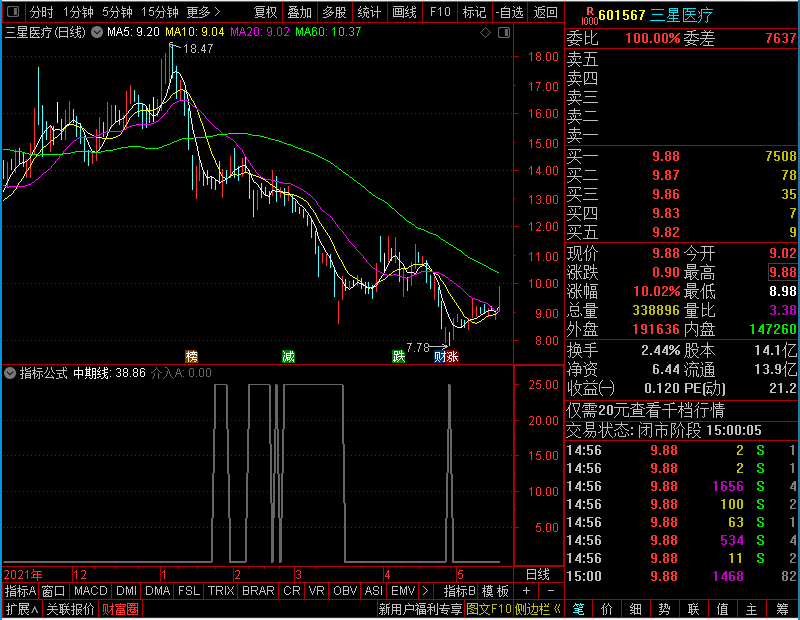Click the 窗口 window button

click(54, 591)
